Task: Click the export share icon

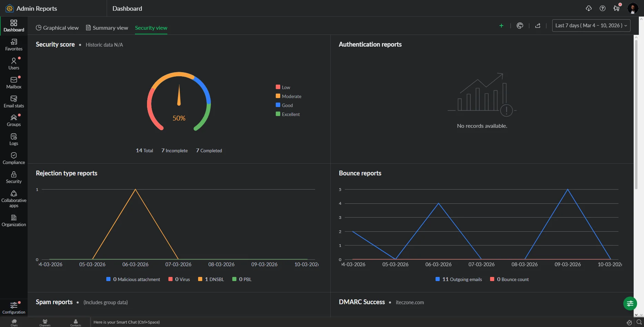Action: pos(538,26)
